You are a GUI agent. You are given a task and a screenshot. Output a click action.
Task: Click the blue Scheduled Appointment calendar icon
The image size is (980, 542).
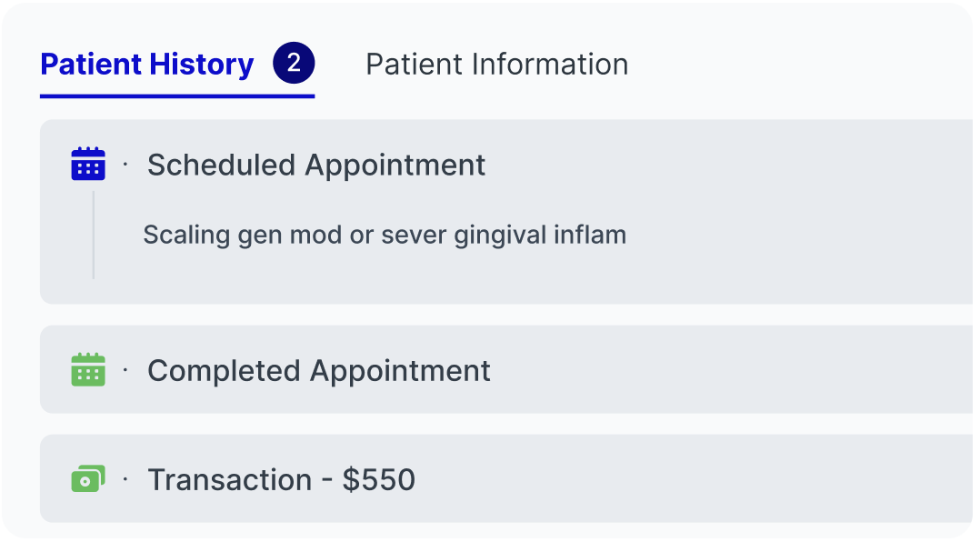[88, 164]
